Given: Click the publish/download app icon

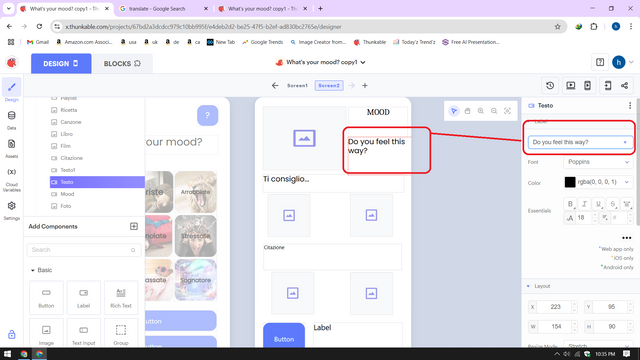Looking at the screenshot, I should point(607,86).
